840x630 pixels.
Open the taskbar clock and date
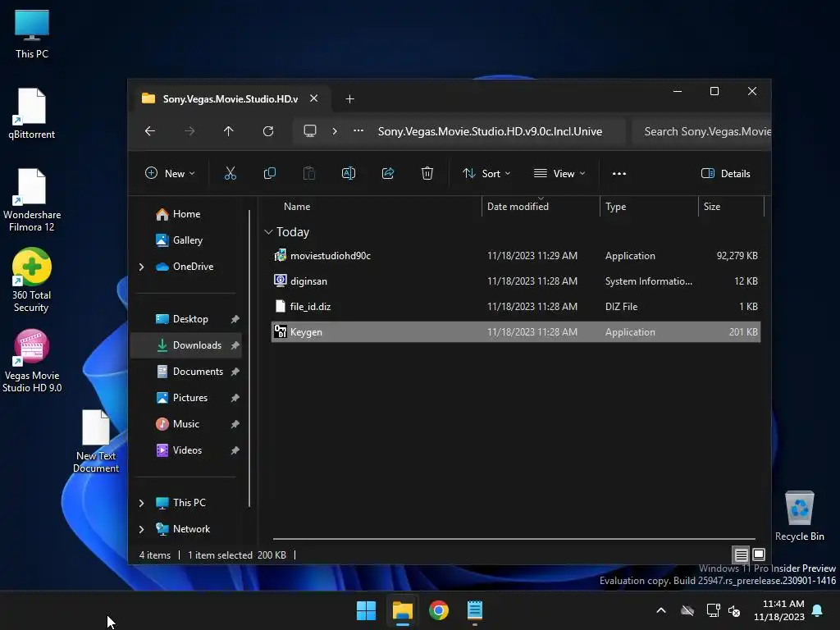(x=779, y=610)
